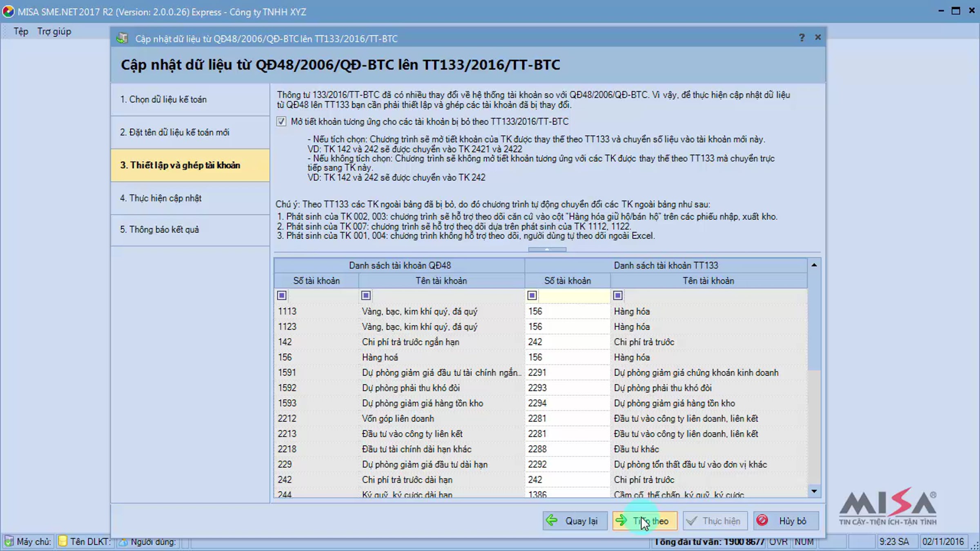Click the help question mark icon in dialog title
Image resolution: width=980 pixels, height=551 pixels.
tap(802, 38)
